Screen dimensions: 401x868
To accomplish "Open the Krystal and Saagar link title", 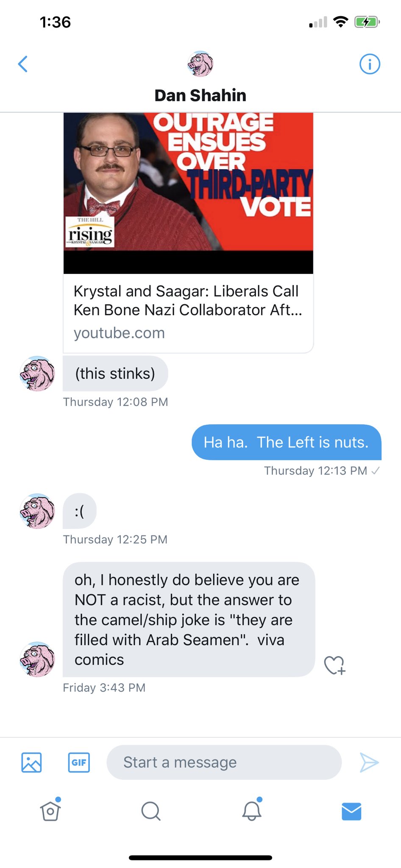I will 188,300.
